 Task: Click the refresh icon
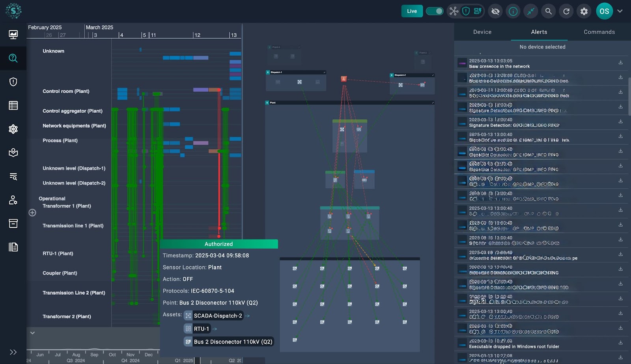tap(566, 11)
